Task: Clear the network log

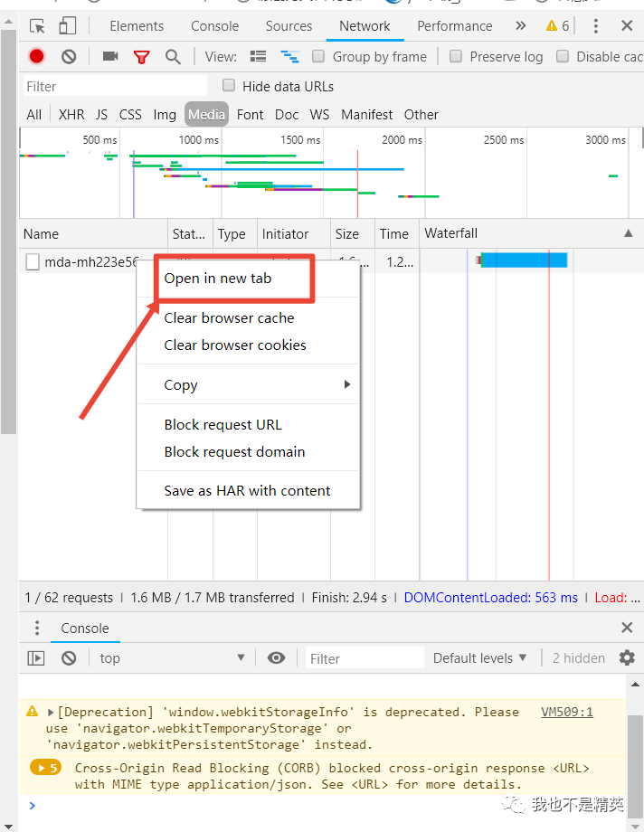Action: coord(69,56)
